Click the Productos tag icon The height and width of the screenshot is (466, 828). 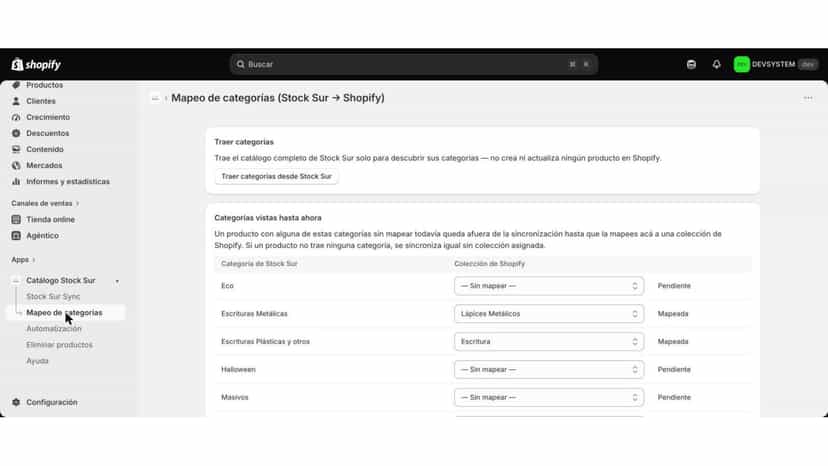pyautogui.click(x=16, y=85)
